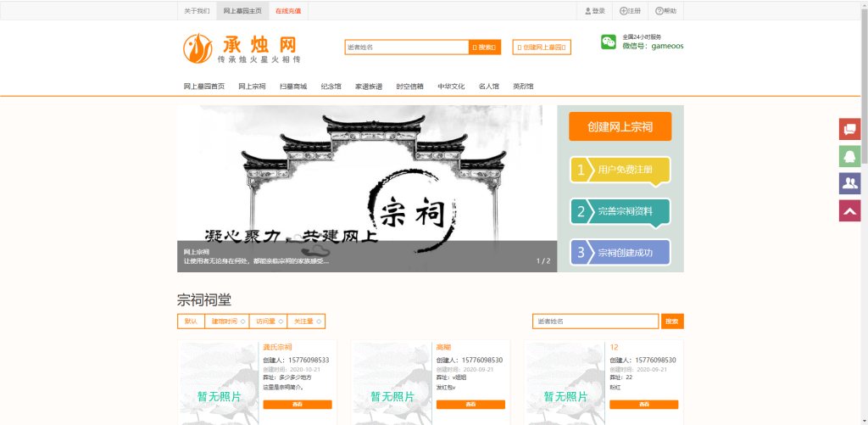Click the crimson back-to-top arrow icon
This screenshot has width=868, height=425.
click(x=849, y=210)
